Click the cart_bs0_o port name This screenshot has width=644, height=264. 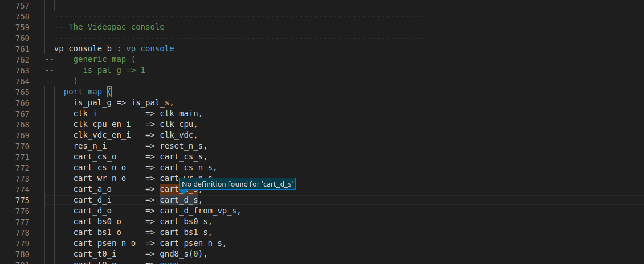97,222
